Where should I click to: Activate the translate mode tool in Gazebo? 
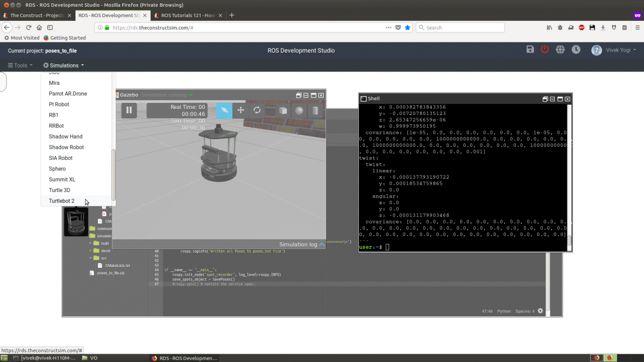(x=241, y=110)
